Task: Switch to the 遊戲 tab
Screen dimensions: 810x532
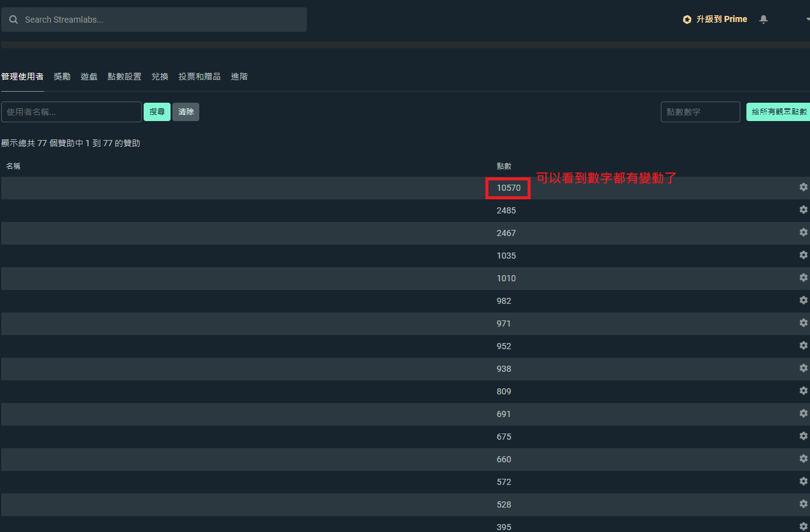Action: (x=89, y=76)
